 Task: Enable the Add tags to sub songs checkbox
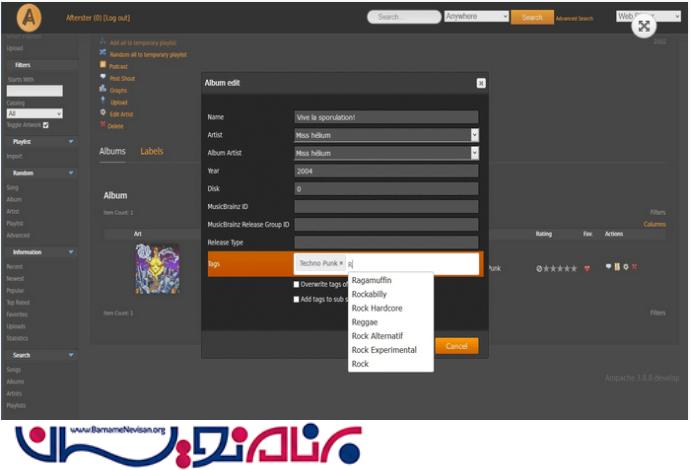click(296, 299)
